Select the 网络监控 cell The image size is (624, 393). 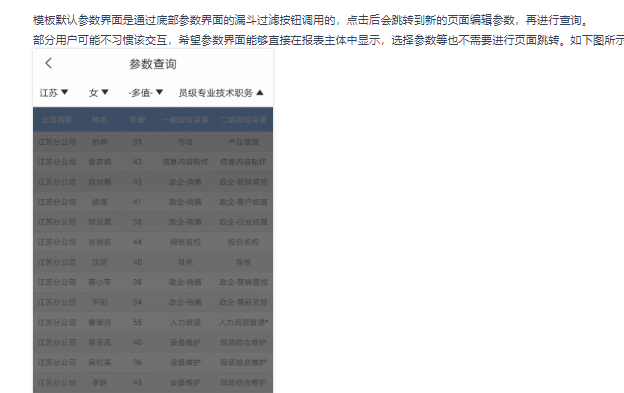(x=185, y=242)
